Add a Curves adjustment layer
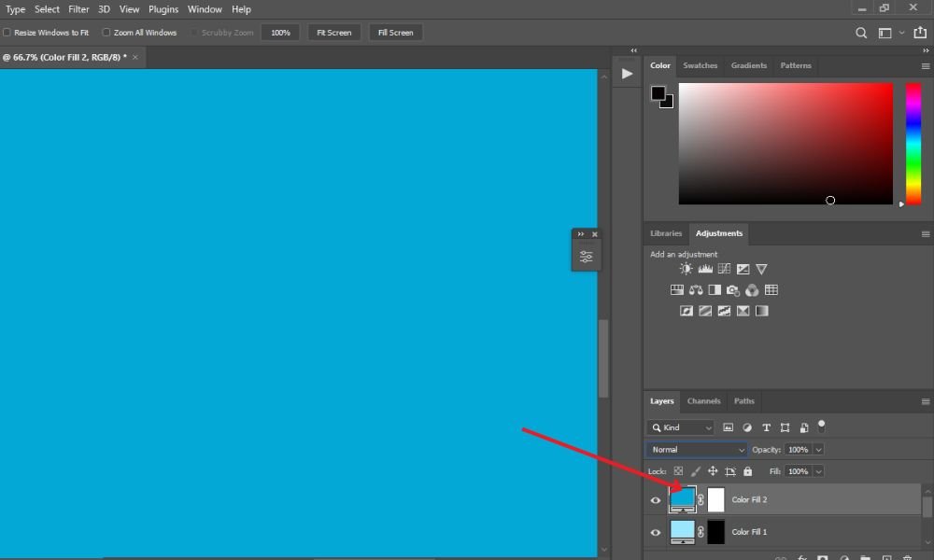 click(724, 269)
